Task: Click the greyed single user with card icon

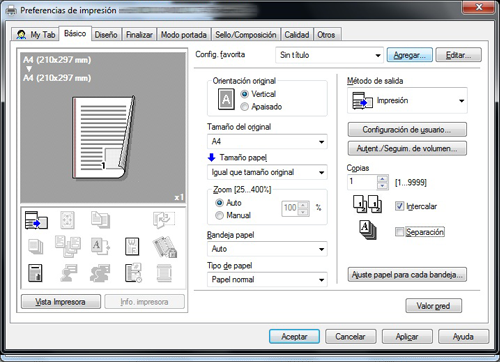Action: pos(69,273)
